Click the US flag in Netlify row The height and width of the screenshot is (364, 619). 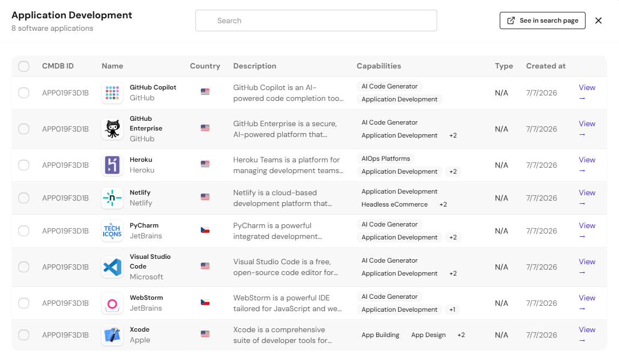click(x=205, y=197)
